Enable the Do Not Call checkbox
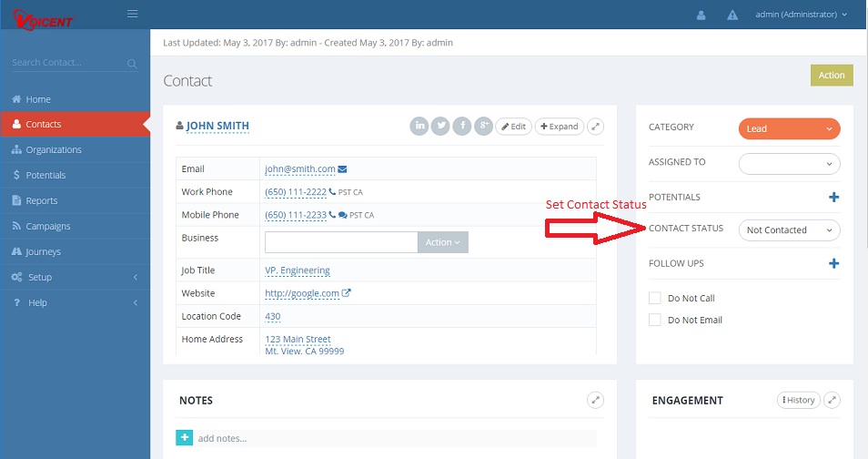Viewport: 868px width, 459px height. point(654,298)
